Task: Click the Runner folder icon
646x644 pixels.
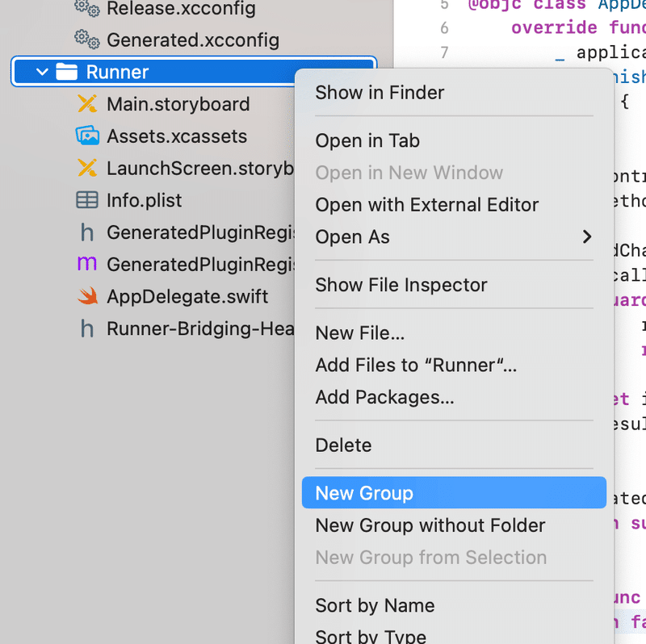Action: point(67,72)
